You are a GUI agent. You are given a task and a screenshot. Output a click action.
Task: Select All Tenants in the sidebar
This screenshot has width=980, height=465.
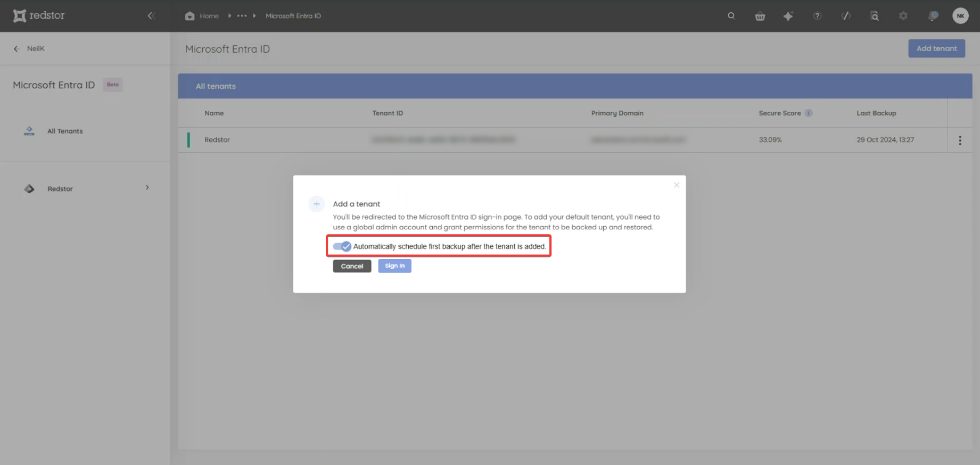coord(65,131)
